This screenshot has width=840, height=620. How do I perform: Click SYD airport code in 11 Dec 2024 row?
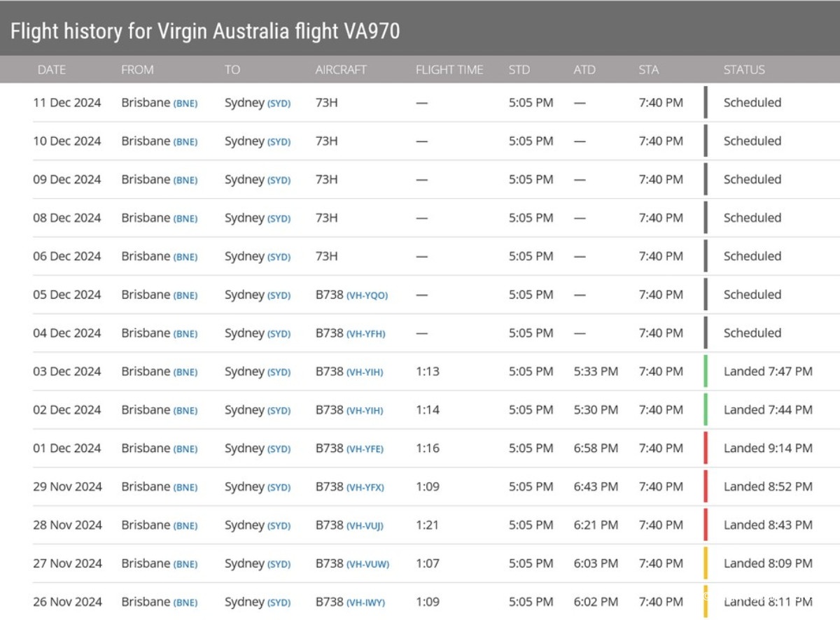(279, 104)
